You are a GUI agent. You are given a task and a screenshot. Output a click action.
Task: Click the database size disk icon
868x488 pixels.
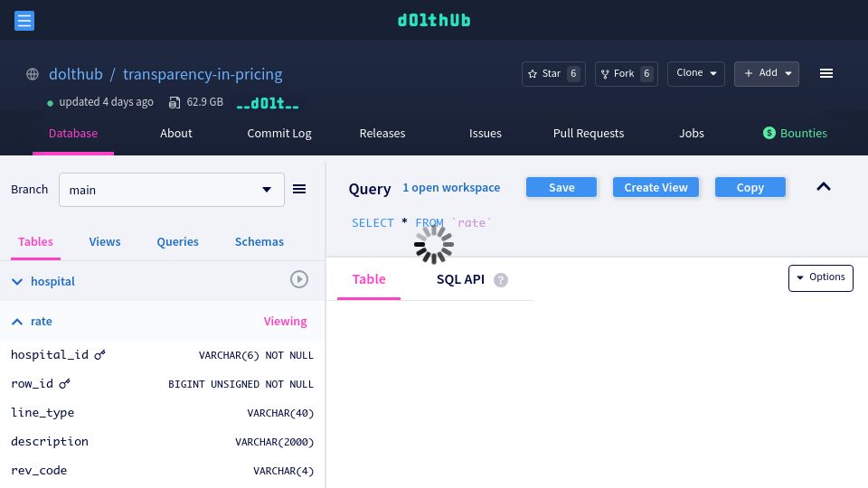click(175, 102)
